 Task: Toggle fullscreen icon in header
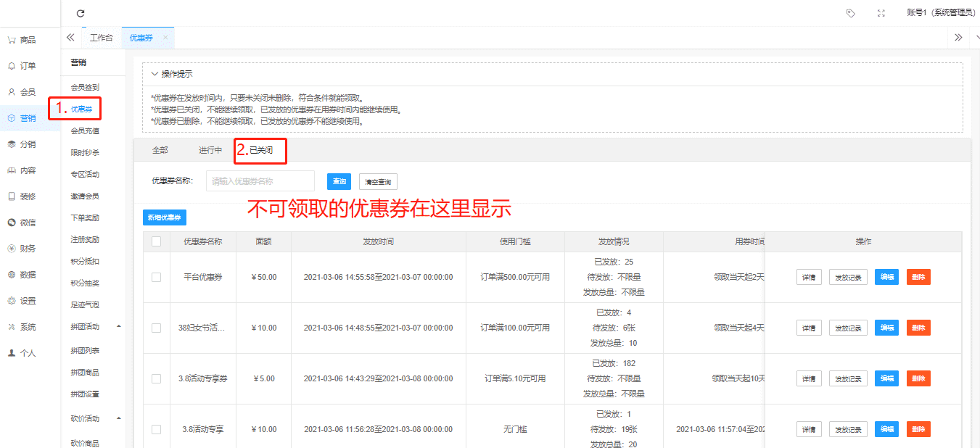pyautogui.click(x=881, y=13)
